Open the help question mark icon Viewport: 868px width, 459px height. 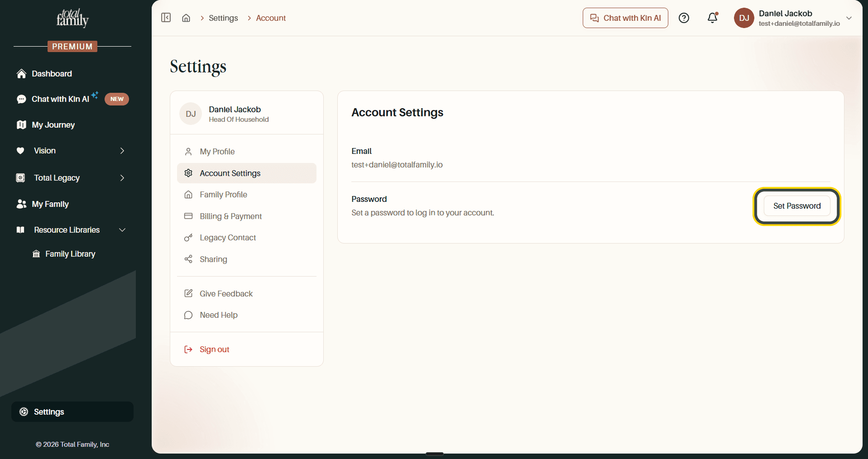pyautogui.click(x=684, y=18)
